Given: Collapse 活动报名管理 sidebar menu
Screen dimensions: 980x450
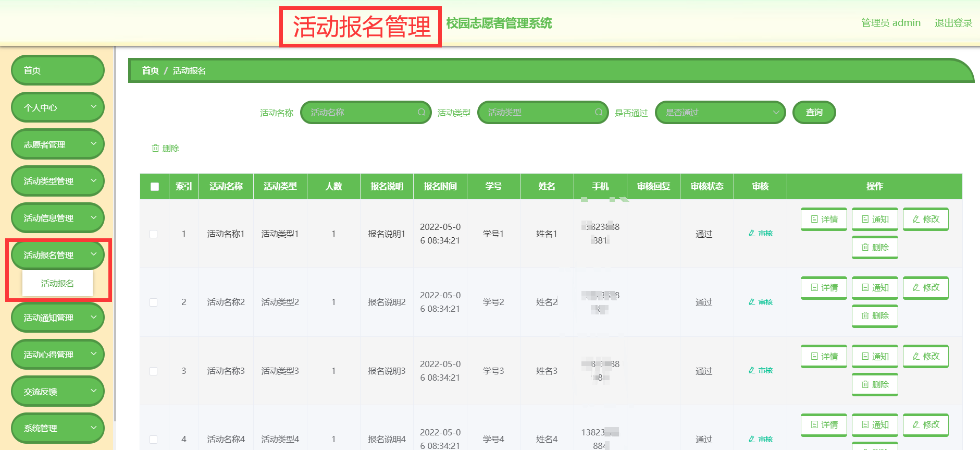Looking at the screenshot, I should coord(58,255).
